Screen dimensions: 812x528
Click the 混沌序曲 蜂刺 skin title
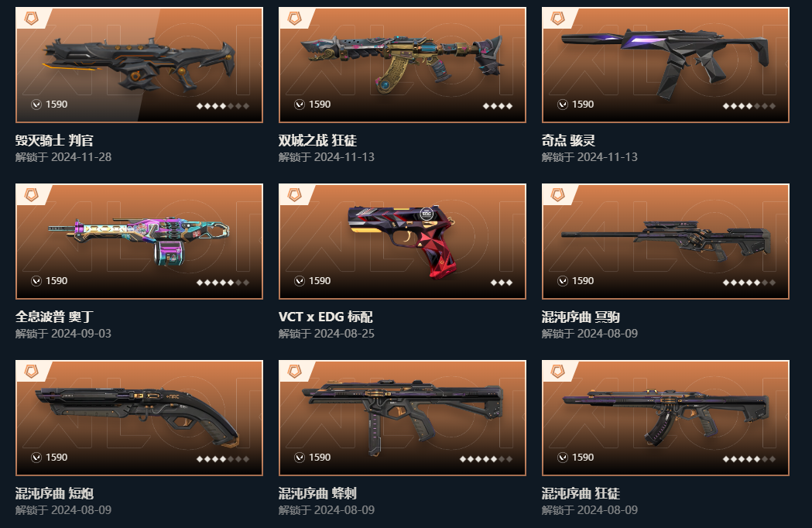[x=317, y=493]
